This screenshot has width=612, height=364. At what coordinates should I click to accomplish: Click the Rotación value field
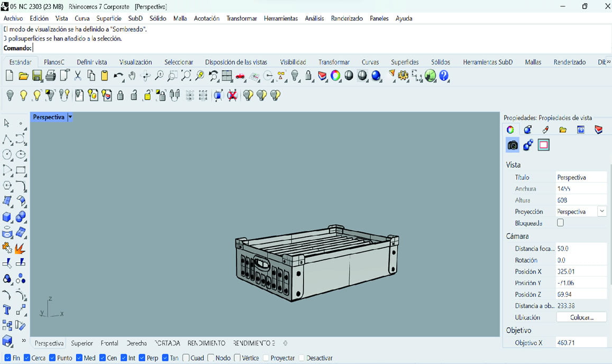pos(581,260)
